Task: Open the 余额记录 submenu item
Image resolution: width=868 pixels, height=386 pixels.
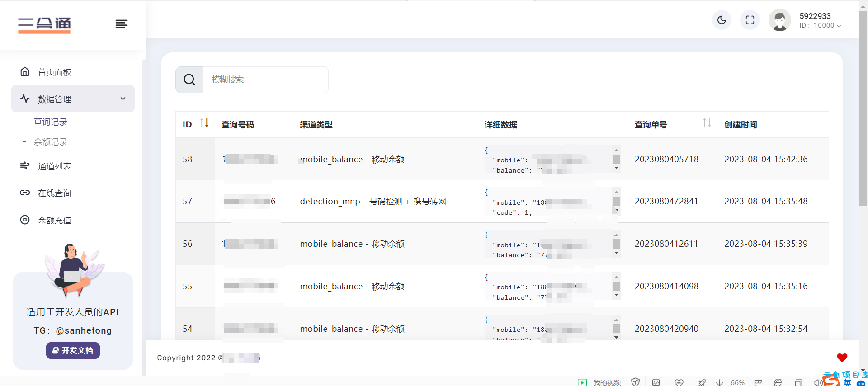Action: 51,142
